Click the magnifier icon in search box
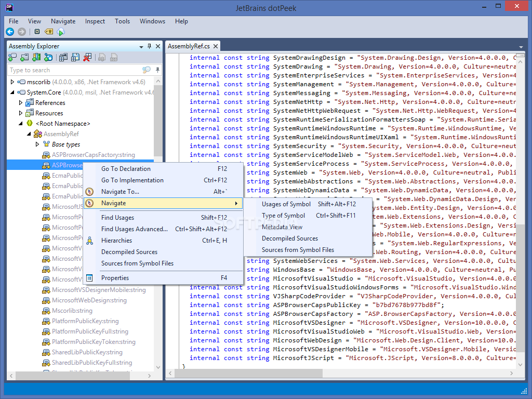532x399 pixels. pyautogui.click(x=146, y=70)
